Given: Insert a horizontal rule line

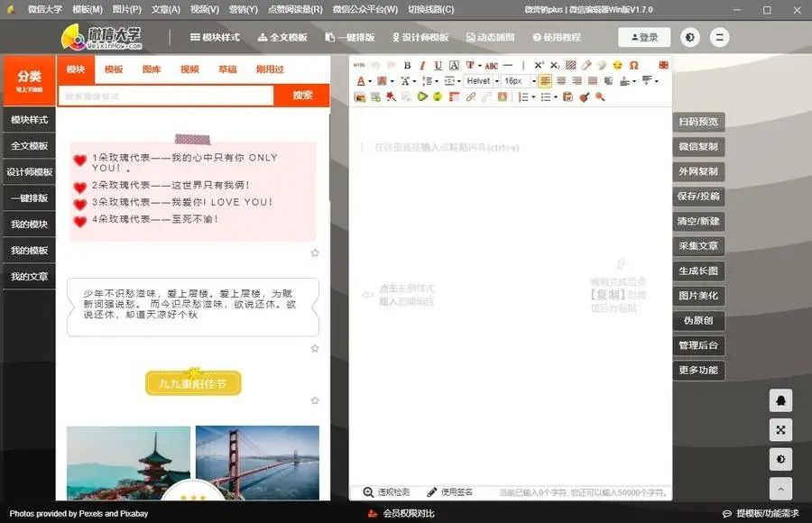Looking at the screenshot, I should 508,65.
